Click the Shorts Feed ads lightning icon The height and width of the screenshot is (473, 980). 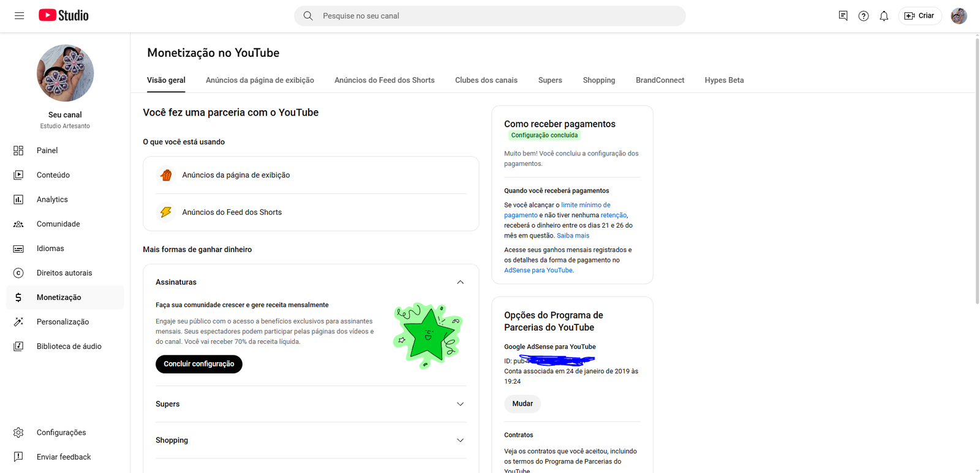(166, 212)
